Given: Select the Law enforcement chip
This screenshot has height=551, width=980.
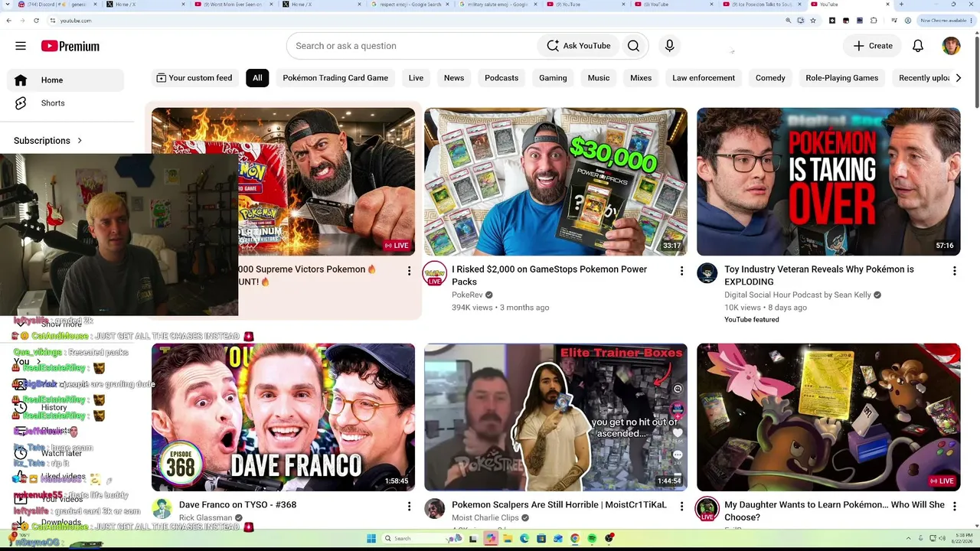Looking at the screenshot, I should point(704,78).
